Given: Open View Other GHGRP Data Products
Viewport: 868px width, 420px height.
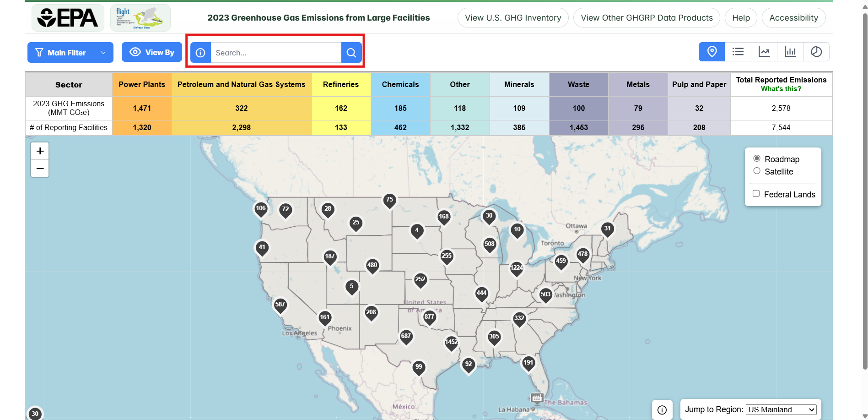Looking at the screenshot, I should click(646, 17).
